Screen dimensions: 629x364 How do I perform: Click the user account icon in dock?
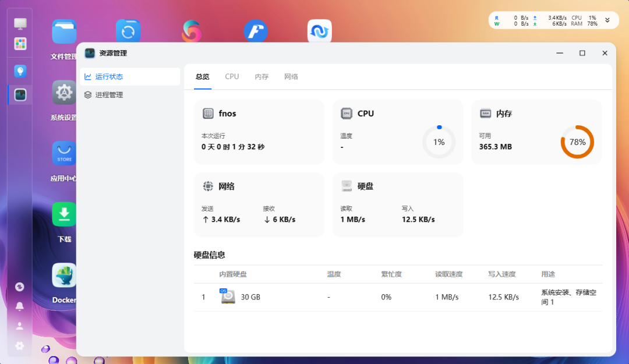tap(20, 326)
